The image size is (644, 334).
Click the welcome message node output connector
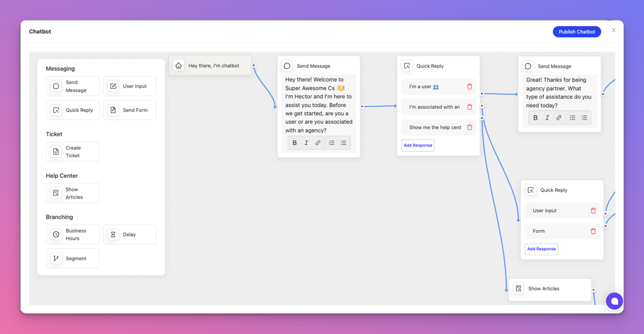pos(362,107)
